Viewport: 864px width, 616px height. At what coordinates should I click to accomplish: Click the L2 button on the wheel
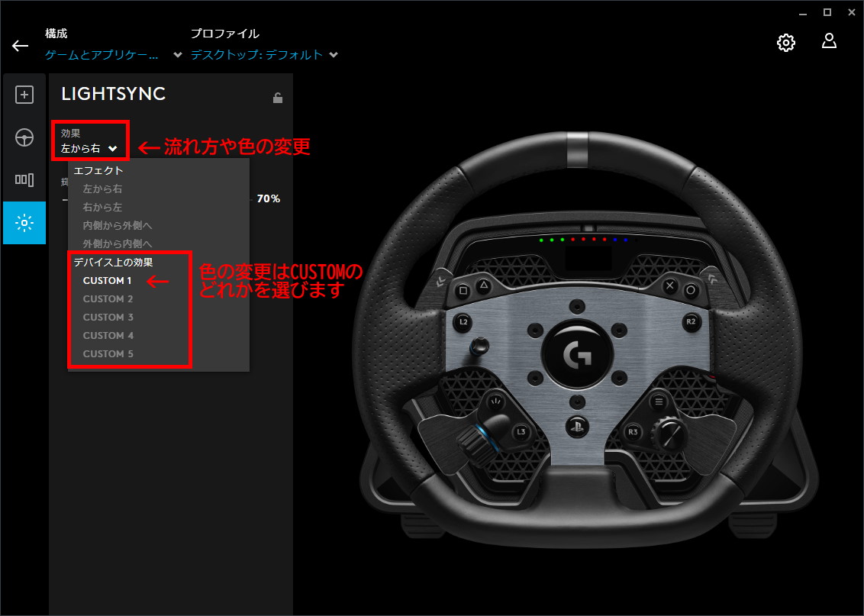463,322
